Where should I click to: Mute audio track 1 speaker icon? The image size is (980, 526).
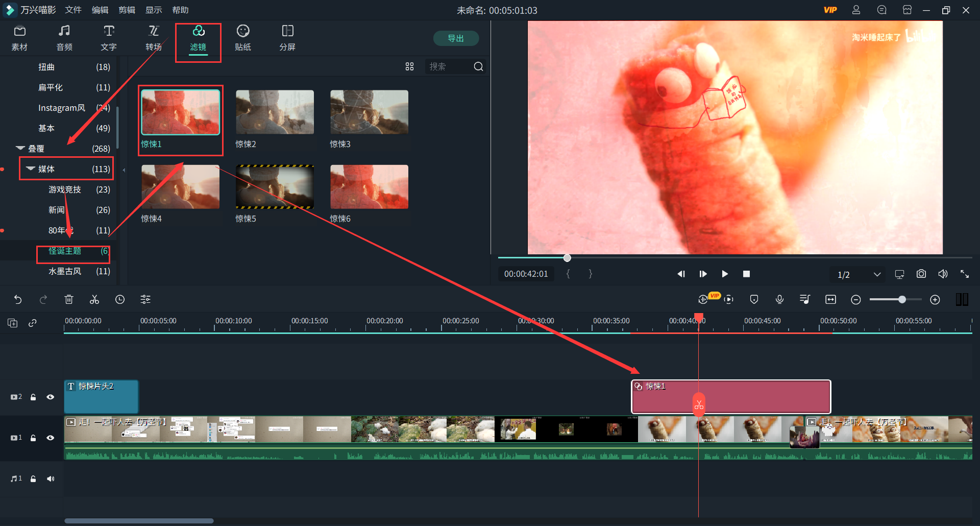50,479
